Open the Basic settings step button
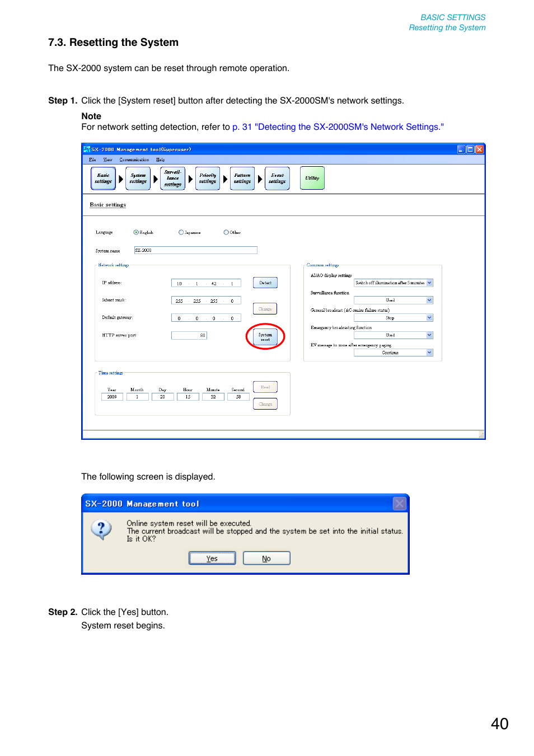The width and height of the screenshot is (534, 756). 103,179
